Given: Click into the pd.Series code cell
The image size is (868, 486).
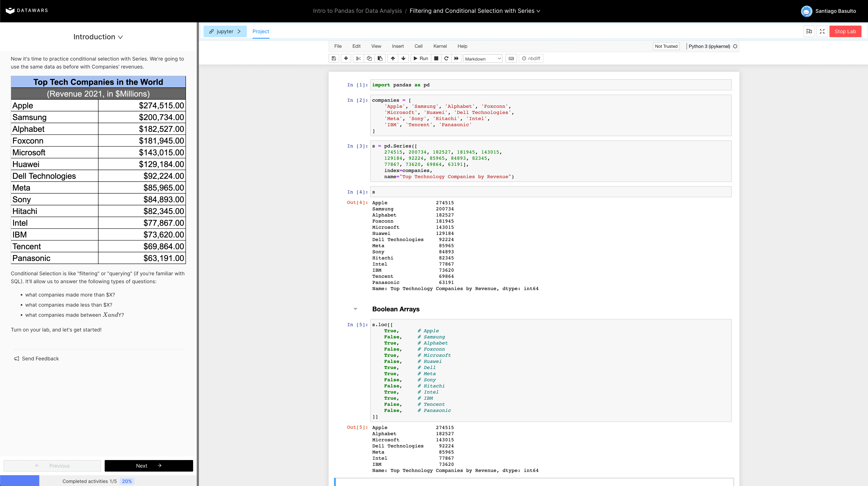Looking at the screenshot, I should tap(551, 161).
